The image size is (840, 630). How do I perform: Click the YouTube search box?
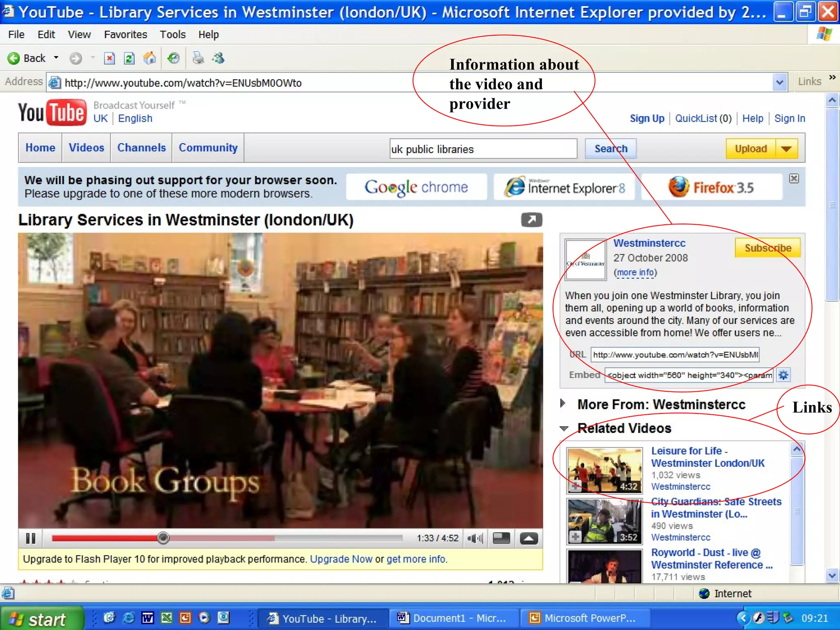click(x=483, y=148)
